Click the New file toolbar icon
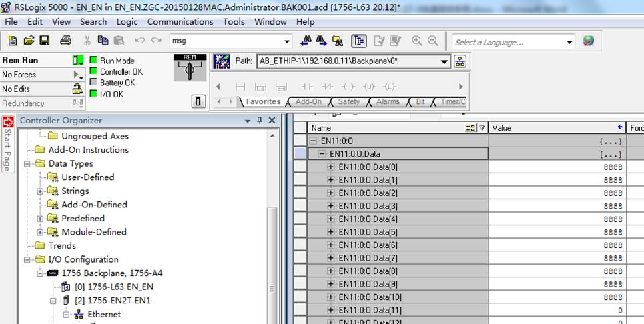The width and height of the screenshot is (644, 324). pos(13,41)
